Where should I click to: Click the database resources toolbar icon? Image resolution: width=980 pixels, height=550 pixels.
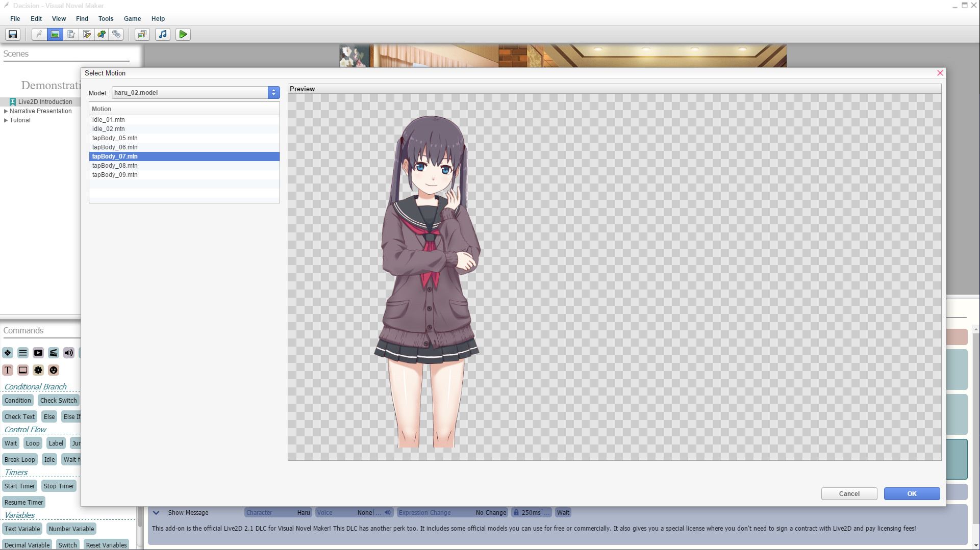(x=71, y=34)
